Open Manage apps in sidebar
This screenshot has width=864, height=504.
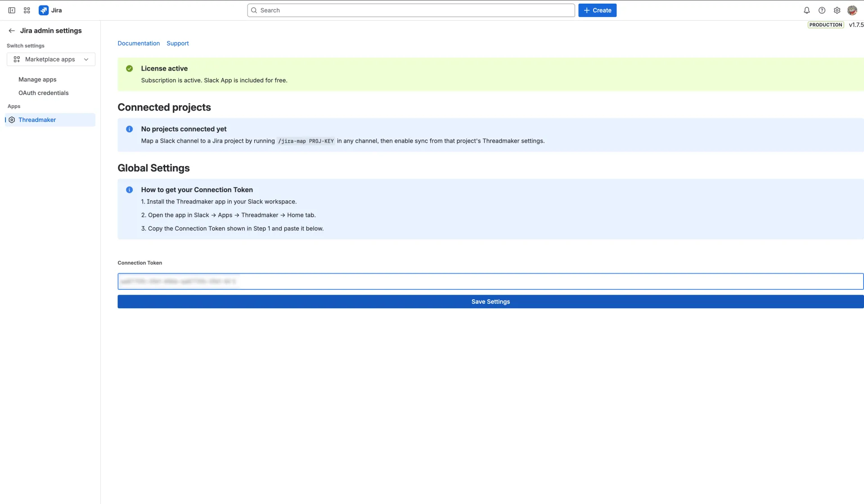tap(37, 79)
